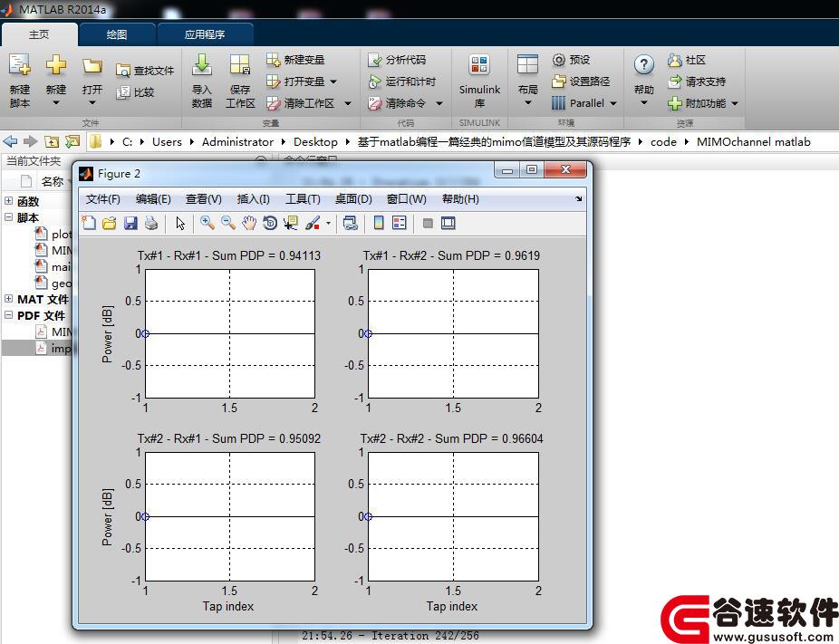Insert Legend using toolbar icon
Viewport: 839px width, 644px height.
pos(400,223)
